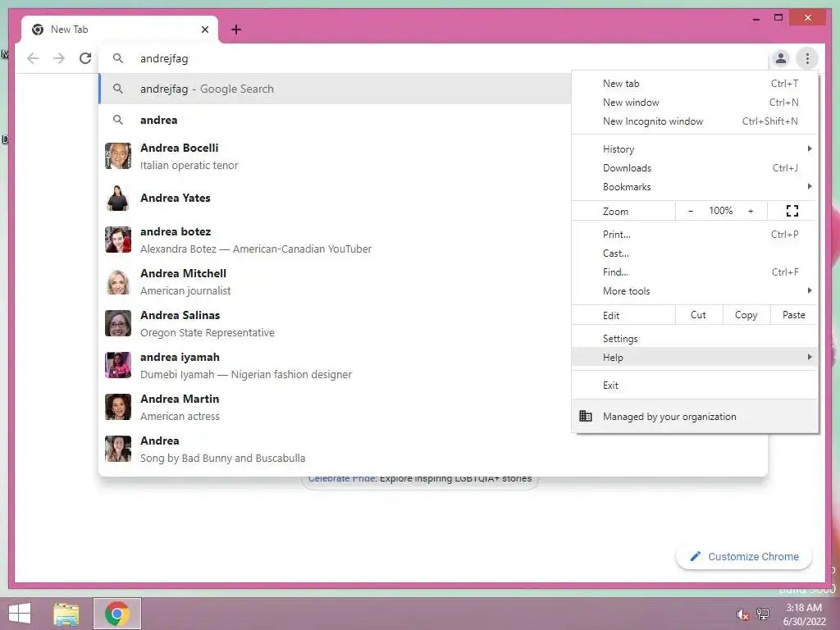Screen dimensions: 840x630
Task: Click the network tray icon
Action: [763, 614]
